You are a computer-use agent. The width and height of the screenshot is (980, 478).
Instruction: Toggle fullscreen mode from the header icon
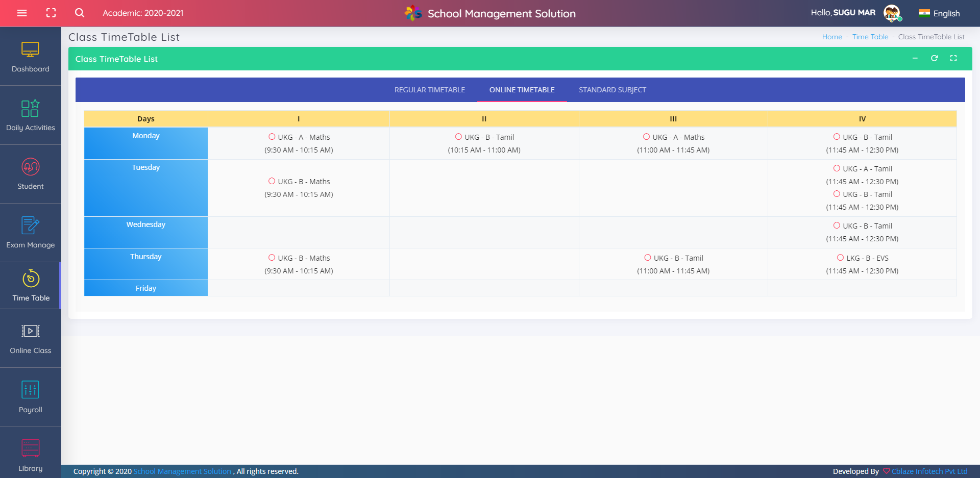tap(51, 13)
